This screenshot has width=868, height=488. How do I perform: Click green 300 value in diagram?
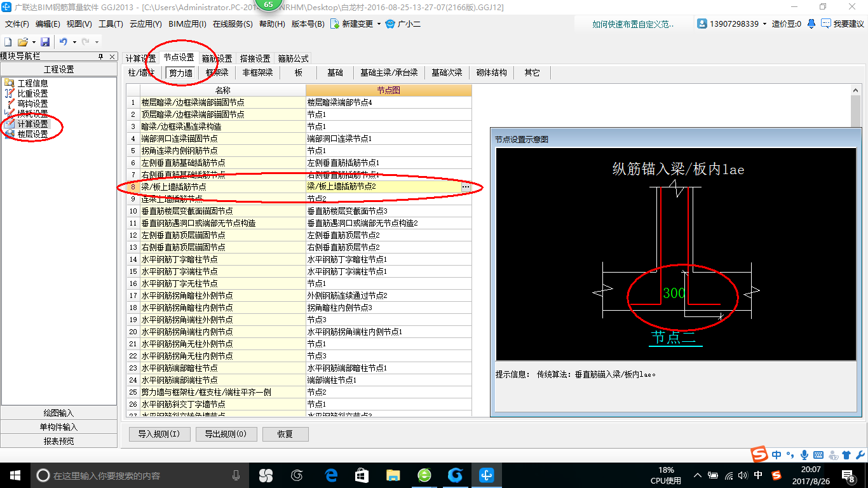click(x=674, y=294)
